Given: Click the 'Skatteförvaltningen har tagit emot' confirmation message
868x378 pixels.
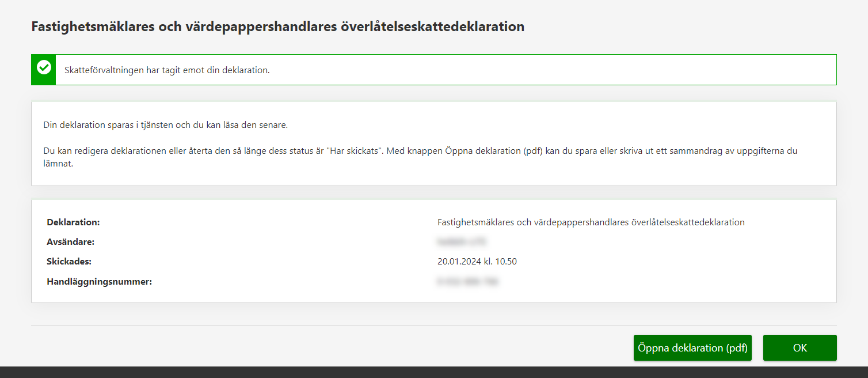Looking at the screenshot, I should [x=167, y=70].
